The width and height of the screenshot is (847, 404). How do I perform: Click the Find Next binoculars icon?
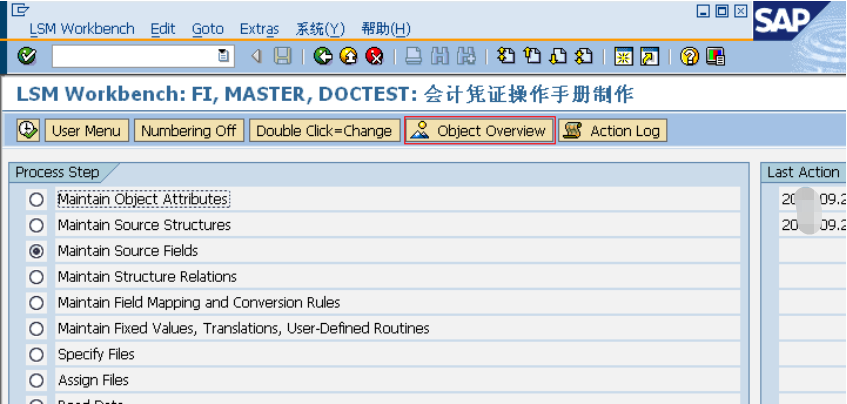pyautogui.click(x=466, y=56)
